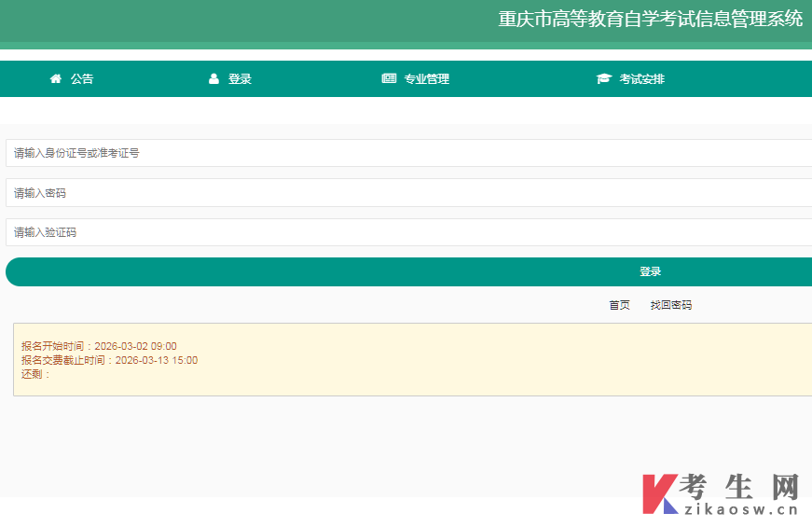Image resolution: width=812 pixels, height=527 pixels.
Task: Click the 还剩： countdown text
Action: coord(35,374)
